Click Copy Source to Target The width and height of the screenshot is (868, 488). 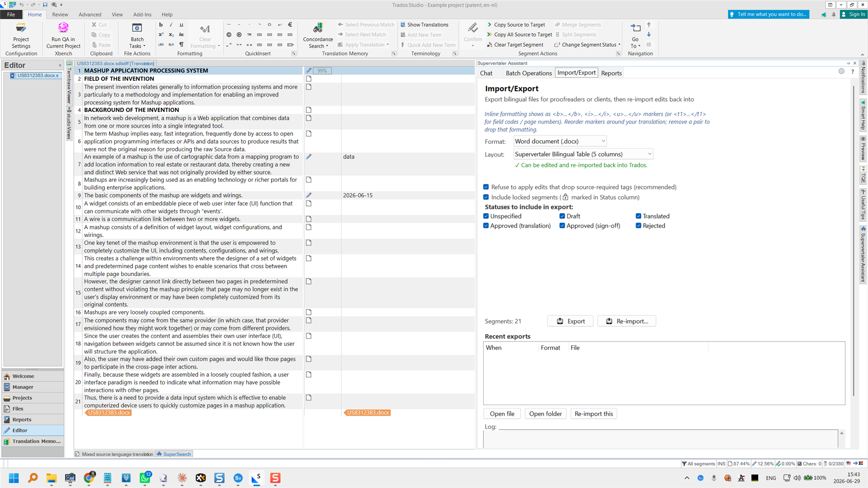pyautogui.click(x=516, y=25)
